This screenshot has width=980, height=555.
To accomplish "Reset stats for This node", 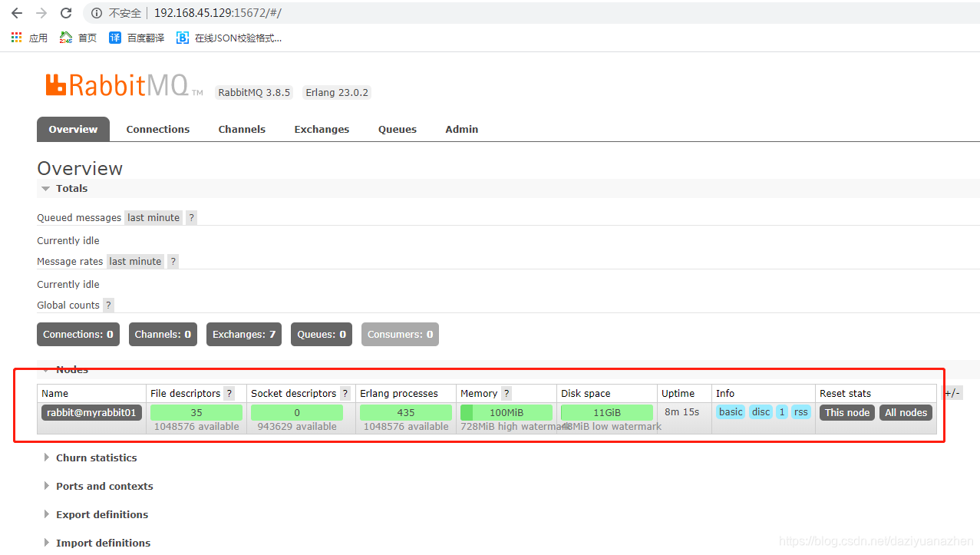I will 847,413.
